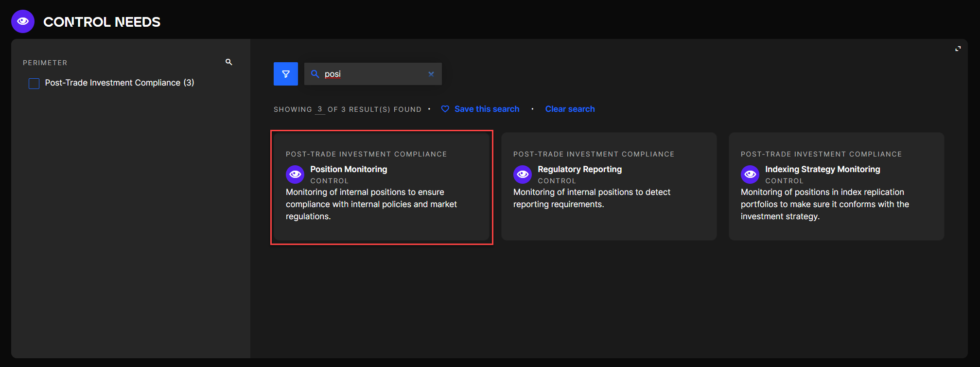The image size is (980, 367).
Task: Clear the 'posi' text with the X
Action: (431, 74)
